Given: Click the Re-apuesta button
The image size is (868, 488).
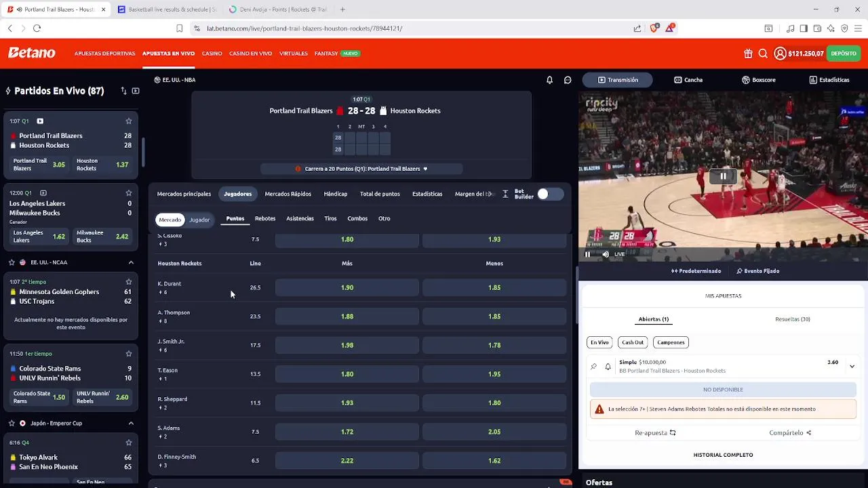Looking at the screenshot, I should pos(655,433).
